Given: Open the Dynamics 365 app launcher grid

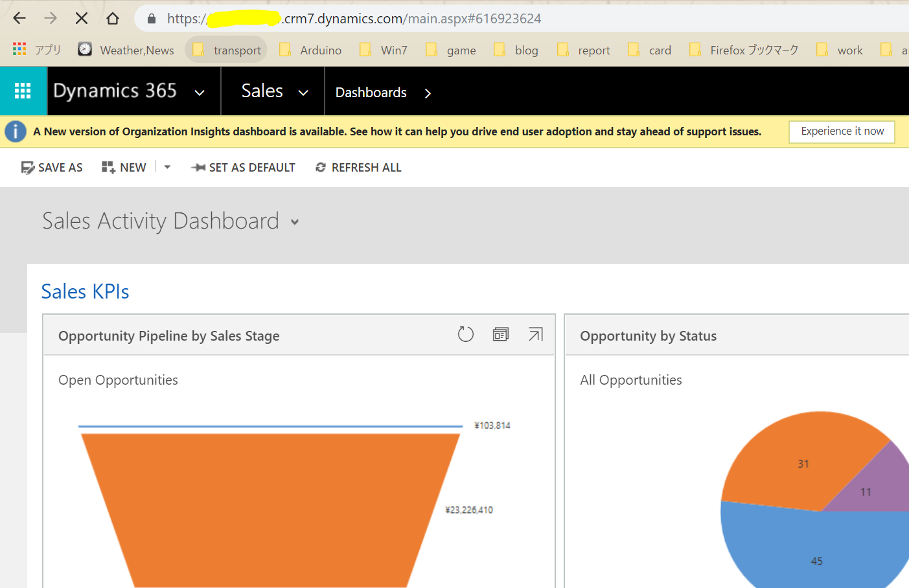Looking at the screenshot, I should click(23, 91).
